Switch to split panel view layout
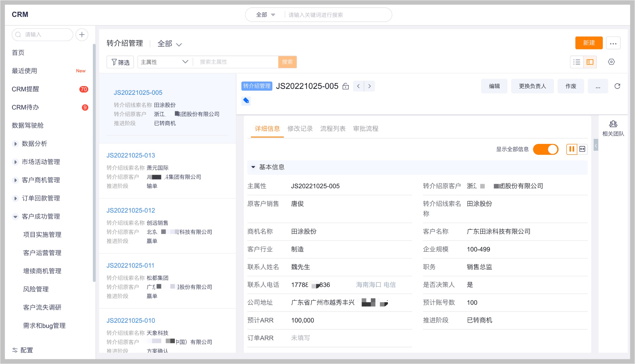The height and width of the screenshot is (364, 635). (590, 62)
